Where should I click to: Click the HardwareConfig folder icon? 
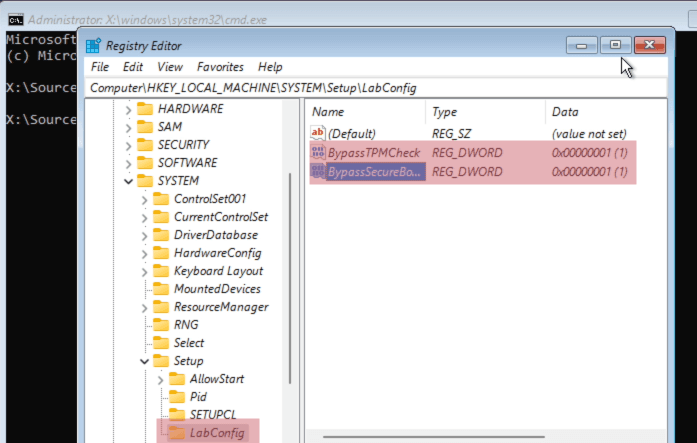coord(161,253)
